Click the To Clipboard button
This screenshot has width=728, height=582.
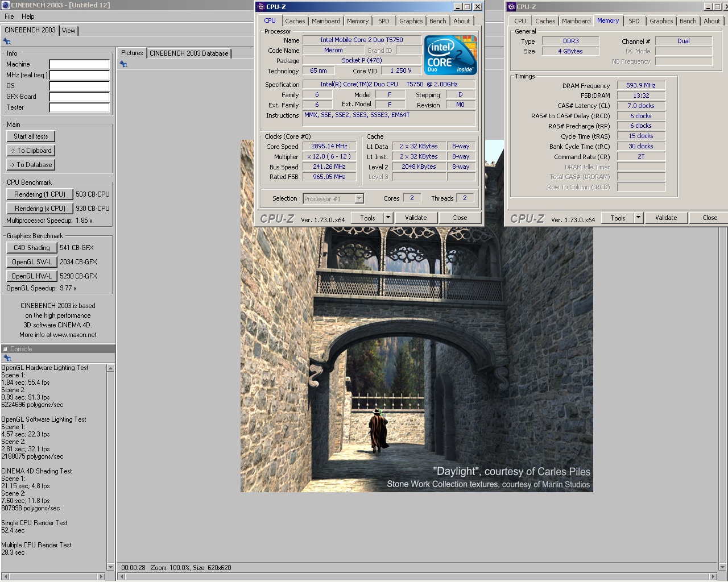pyautogui.click(x=31, y=151)
